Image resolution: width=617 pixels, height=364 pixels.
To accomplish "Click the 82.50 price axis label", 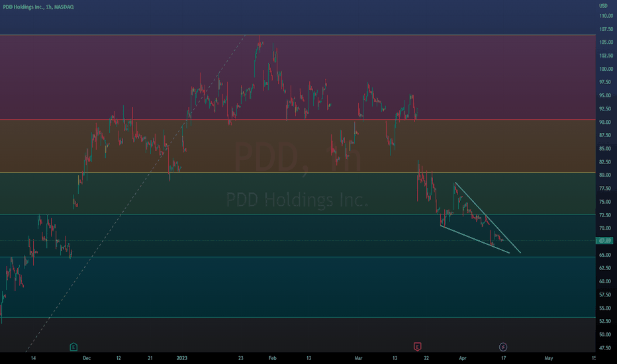I will [606, 161].
